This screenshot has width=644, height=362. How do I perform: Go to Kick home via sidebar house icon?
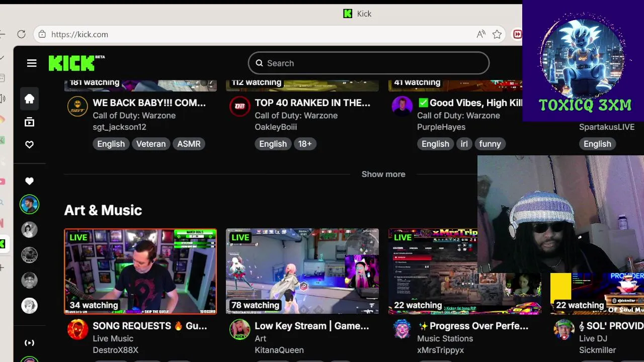coord(29,99)
